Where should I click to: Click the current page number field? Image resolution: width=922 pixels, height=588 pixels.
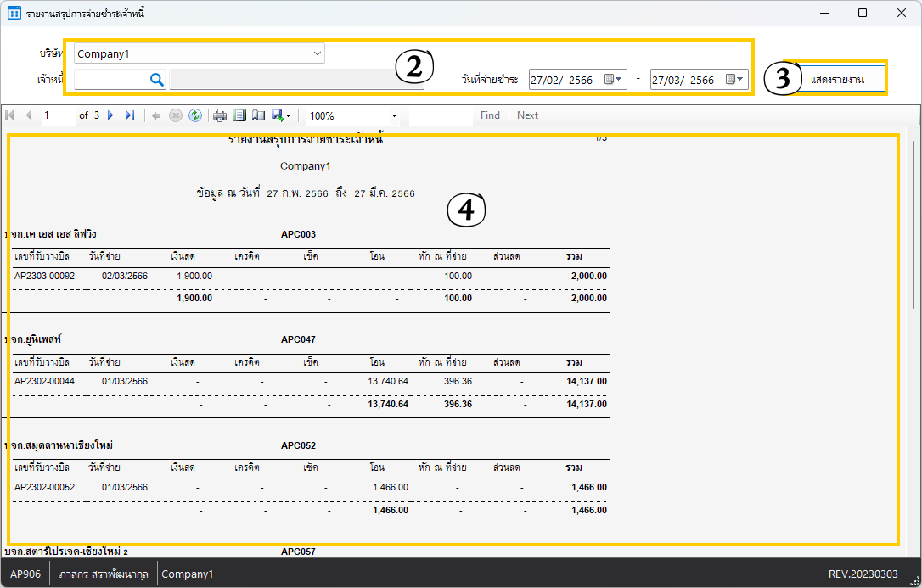coord(58,115)
